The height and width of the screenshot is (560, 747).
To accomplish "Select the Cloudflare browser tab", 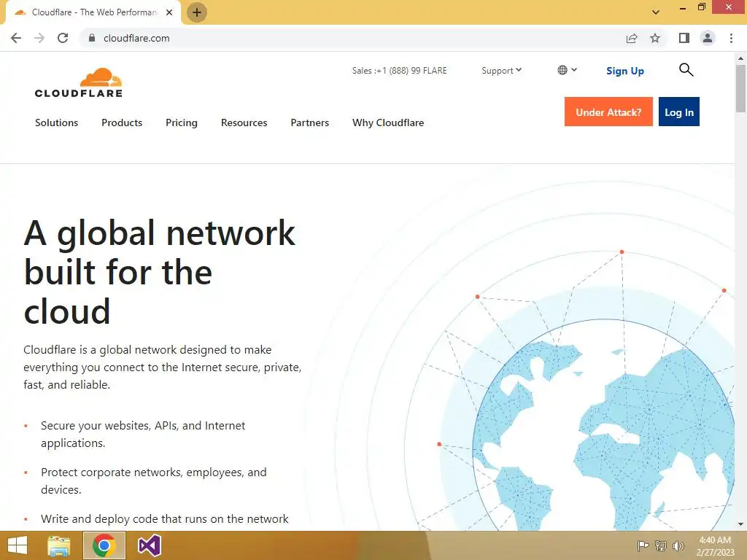I will click(x=93, y=12).
